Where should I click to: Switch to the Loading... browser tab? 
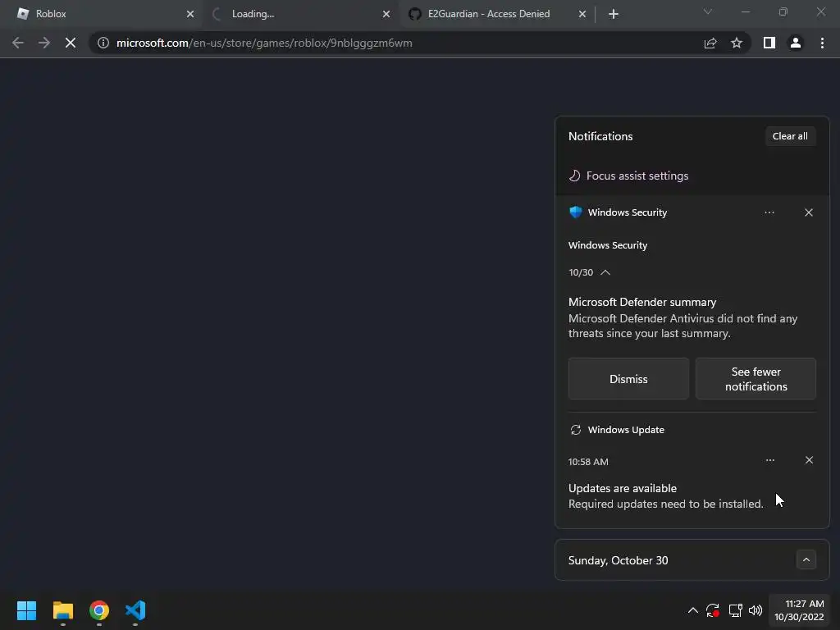[300, 14]
